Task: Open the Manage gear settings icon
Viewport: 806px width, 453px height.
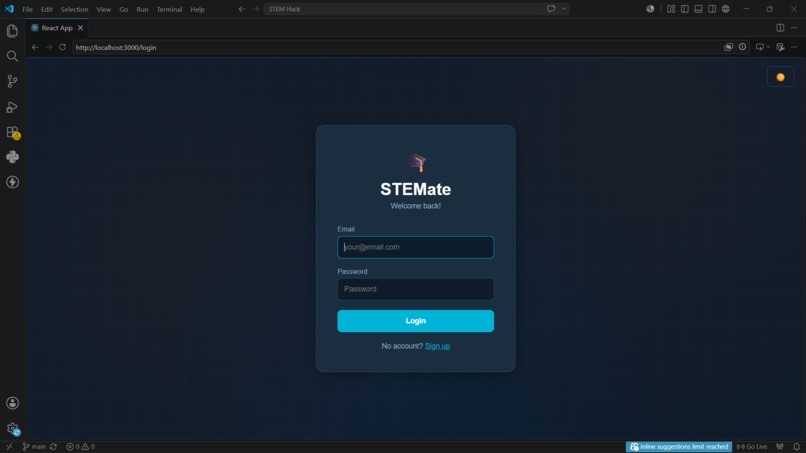Action: (12, 428)
